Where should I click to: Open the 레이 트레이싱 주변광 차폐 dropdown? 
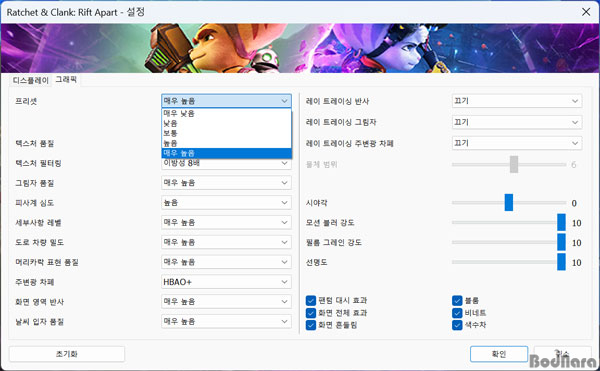point(517,143)
